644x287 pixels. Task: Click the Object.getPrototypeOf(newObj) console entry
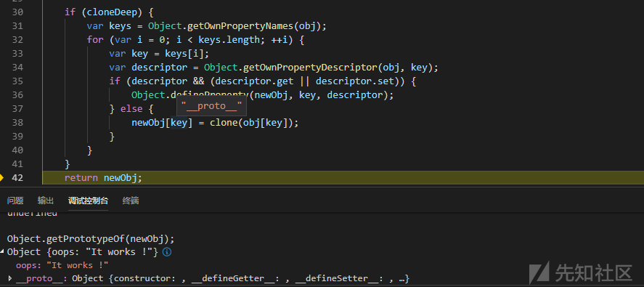click(91, 239)
